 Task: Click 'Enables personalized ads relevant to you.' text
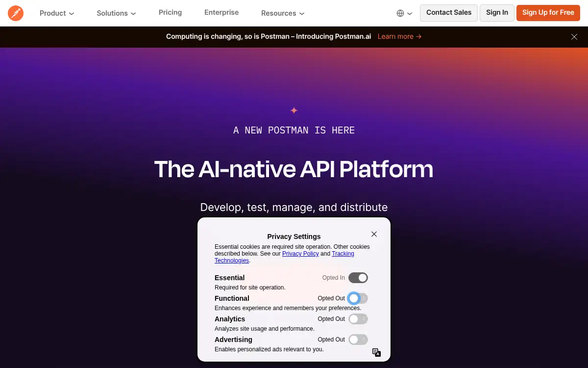click(269, 349)
